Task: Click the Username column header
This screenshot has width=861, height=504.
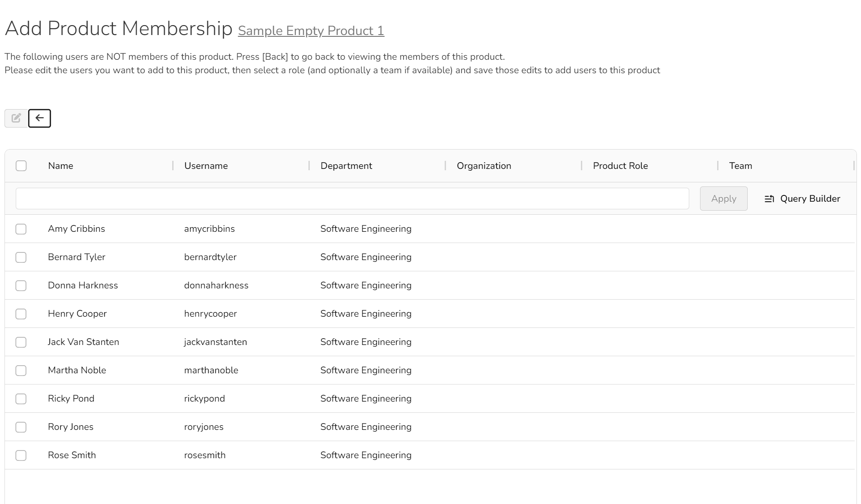Action: tap(206, 166)
